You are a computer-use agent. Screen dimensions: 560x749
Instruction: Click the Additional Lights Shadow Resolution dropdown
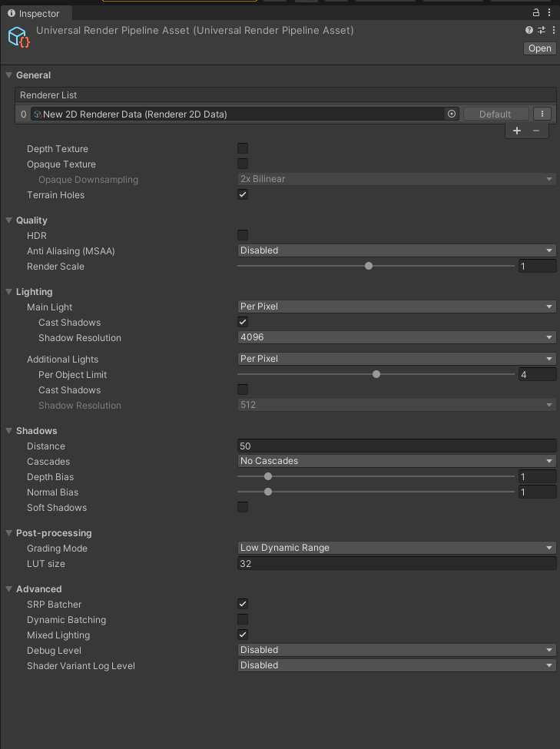point(396,405)
